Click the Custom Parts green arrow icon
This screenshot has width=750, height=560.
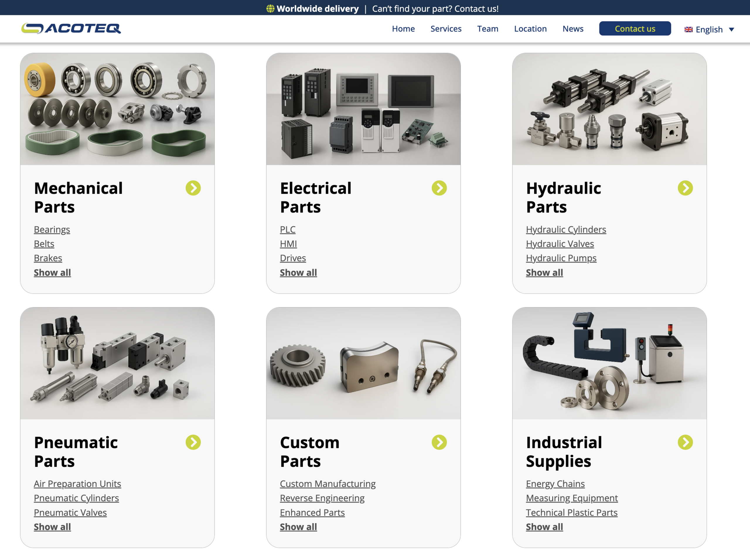click(439, 442)
